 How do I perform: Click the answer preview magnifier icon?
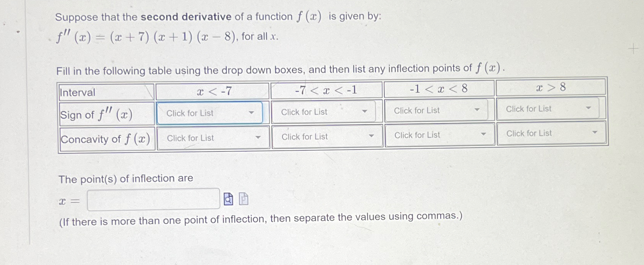point(228,199)
